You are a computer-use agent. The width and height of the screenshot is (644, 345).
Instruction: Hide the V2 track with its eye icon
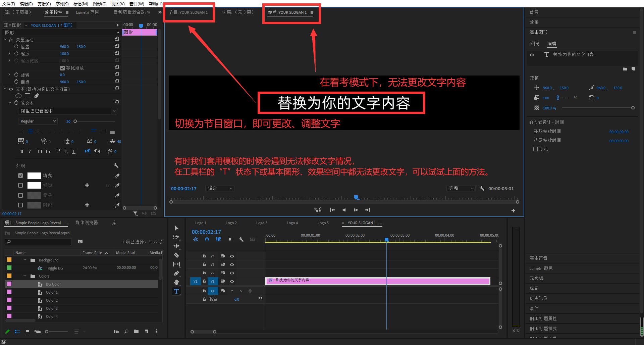[x=232, y=273]
